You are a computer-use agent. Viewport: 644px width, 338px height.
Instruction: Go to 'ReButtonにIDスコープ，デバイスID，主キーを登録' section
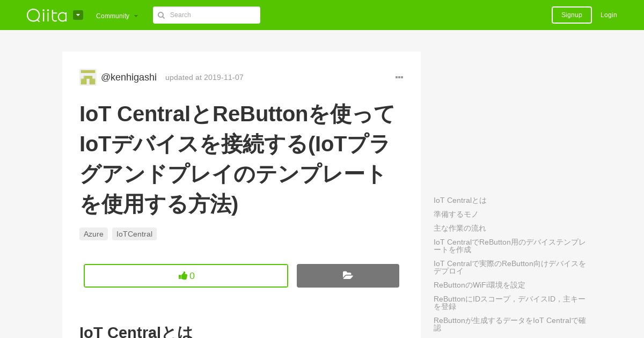[510, 303]
